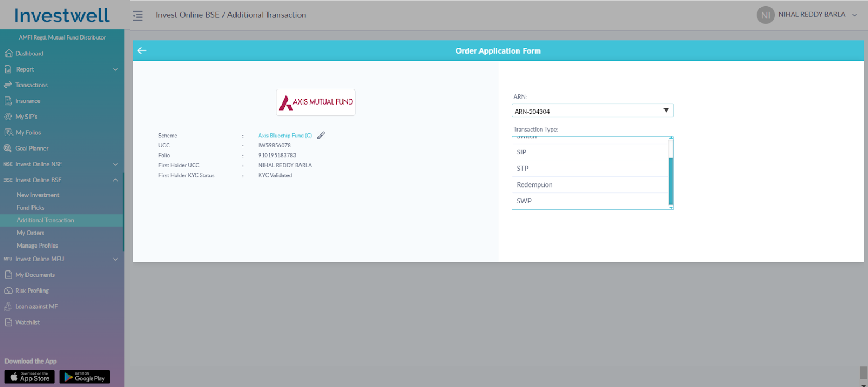Click the Watchlist label
The height and width of the screenshot is (387, 868).
[28, 322]
